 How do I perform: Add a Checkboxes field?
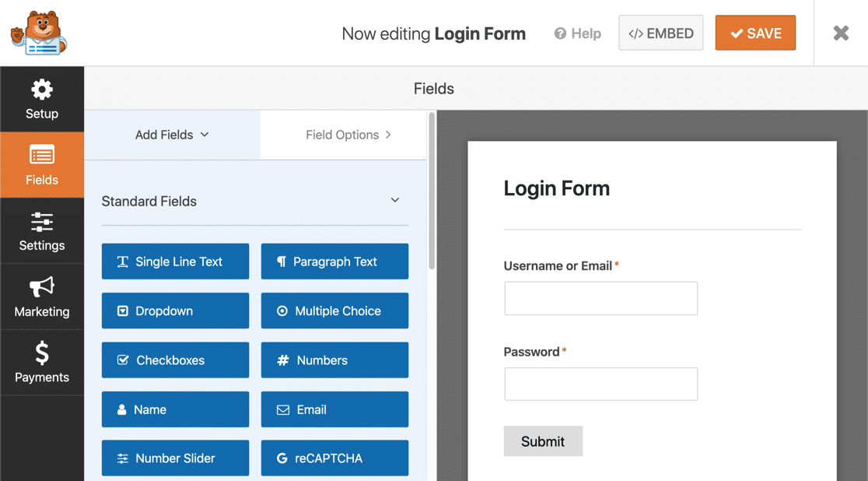tap(175, 360)
